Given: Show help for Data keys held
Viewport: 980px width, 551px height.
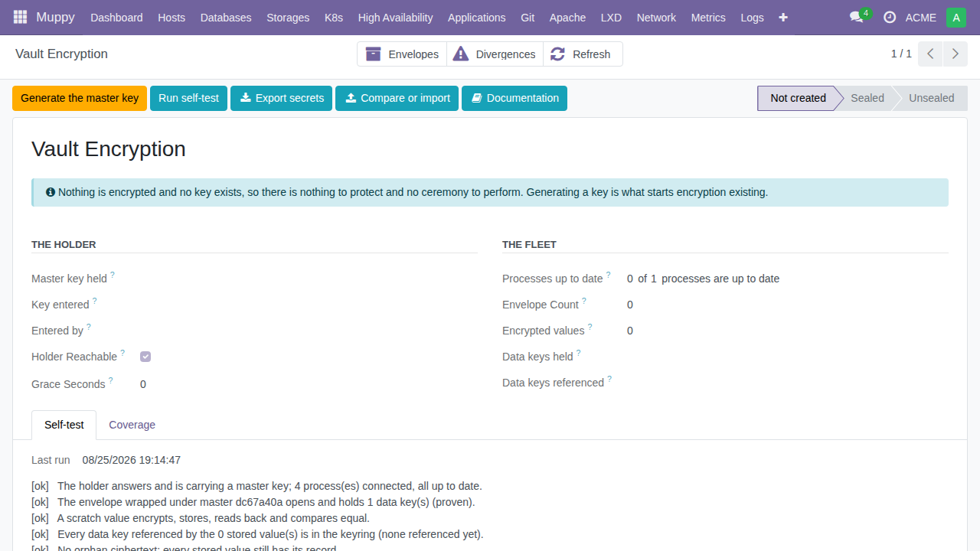Looking at the screenshot, I should (x=579, y=353).
